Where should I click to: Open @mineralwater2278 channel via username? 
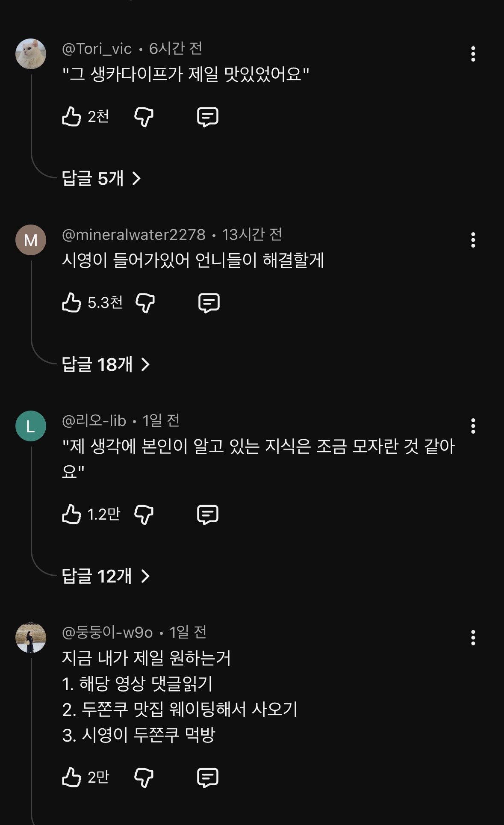[133, 235]
